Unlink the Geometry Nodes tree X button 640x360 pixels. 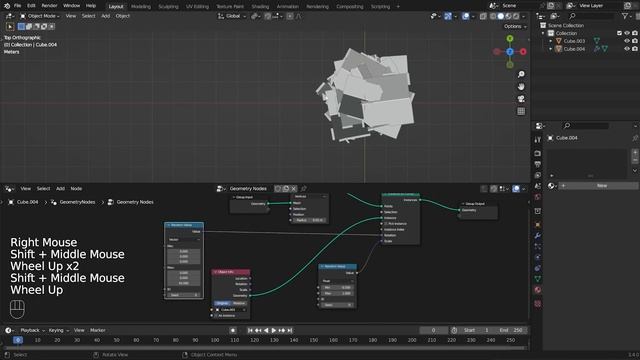point(293,189)
